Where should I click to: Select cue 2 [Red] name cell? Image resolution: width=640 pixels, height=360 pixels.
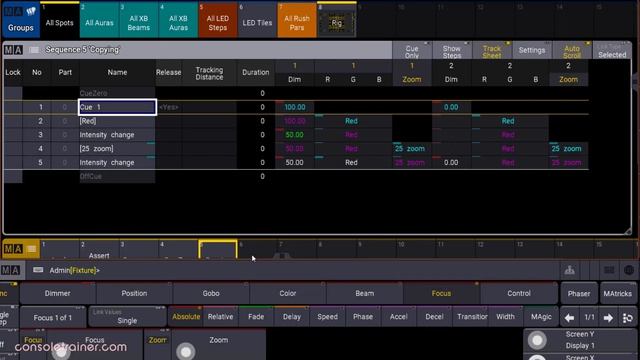tap(117, 121)
